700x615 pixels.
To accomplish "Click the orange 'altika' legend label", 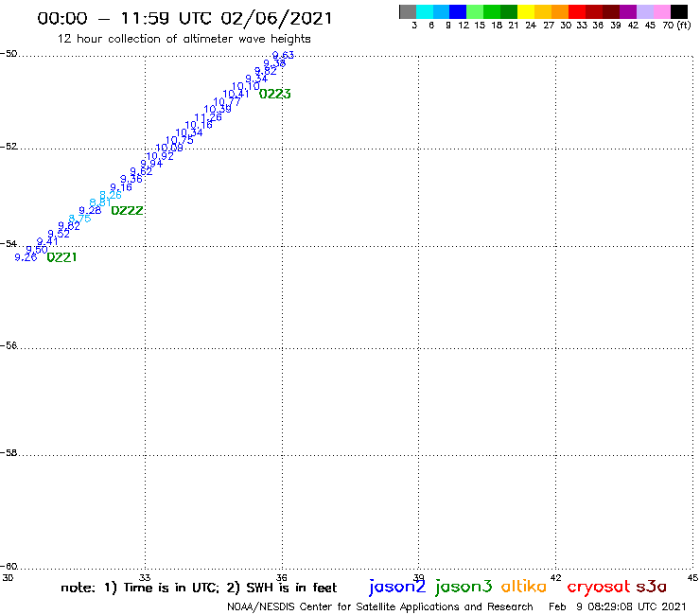I will (524, 586).
